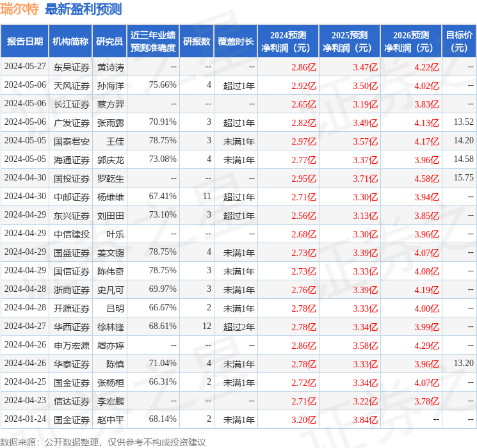Click coverage duration 超过2年
The image size is (477, 448).
point(239,327)
